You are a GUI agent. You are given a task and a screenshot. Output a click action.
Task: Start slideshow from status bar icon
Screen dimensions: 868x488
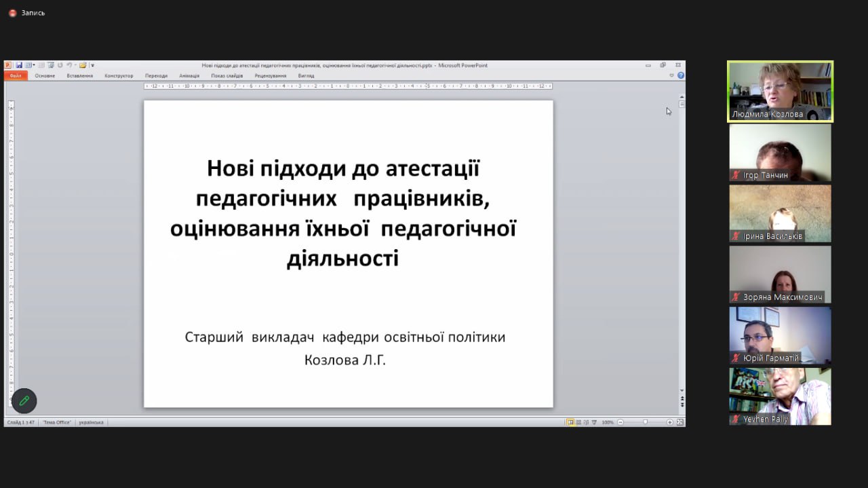coord(595,422)
